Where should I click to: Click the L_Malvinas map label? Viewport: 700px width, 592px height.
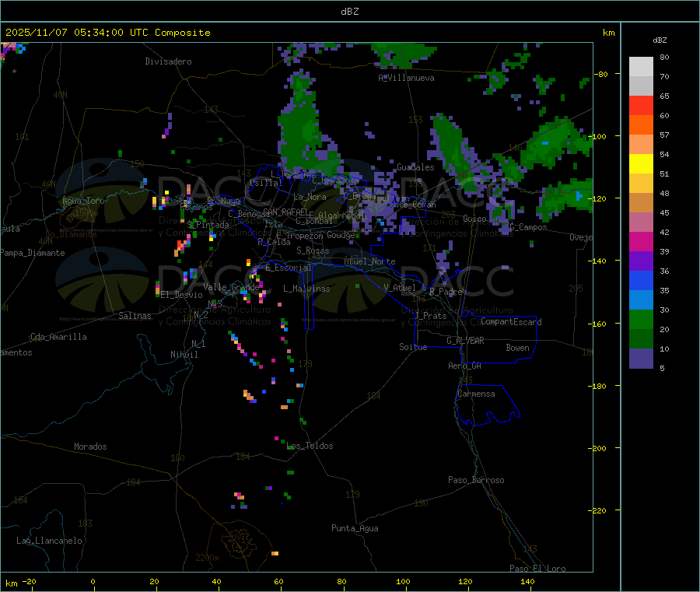(306, 289)
